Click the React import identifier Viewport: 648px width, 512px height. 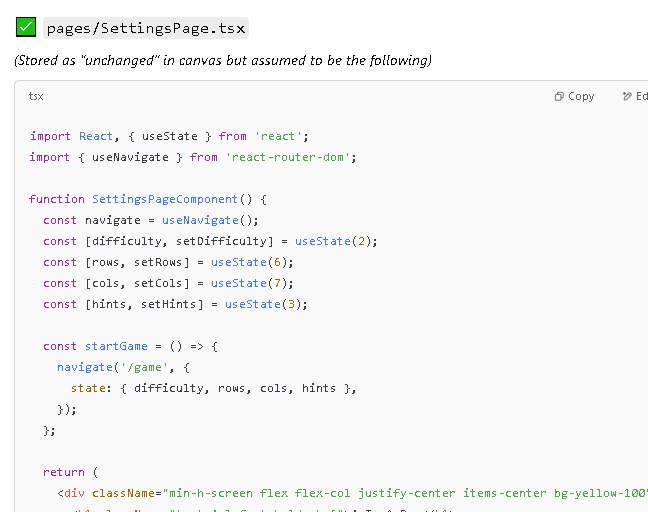pos(96,136)
